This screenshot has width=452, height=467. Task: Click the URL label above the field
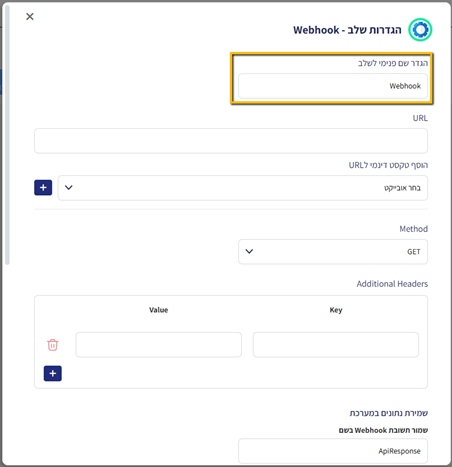(x=420, y=118)
